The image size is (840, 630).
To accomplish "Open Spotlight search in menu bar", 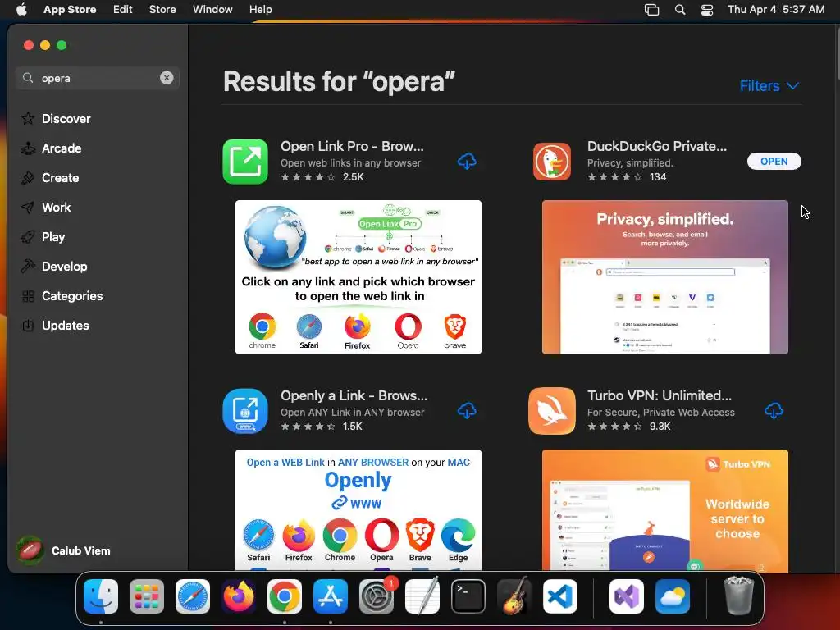I will pyautogui.click(x=680, y=9).
